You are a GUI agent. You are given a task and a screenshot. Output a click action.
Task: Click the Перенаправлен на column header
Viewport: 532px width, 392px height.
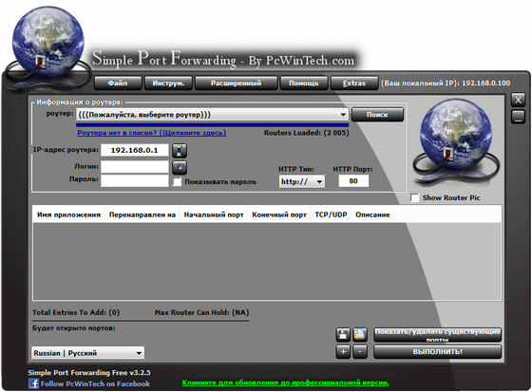(x=142, y=215)
